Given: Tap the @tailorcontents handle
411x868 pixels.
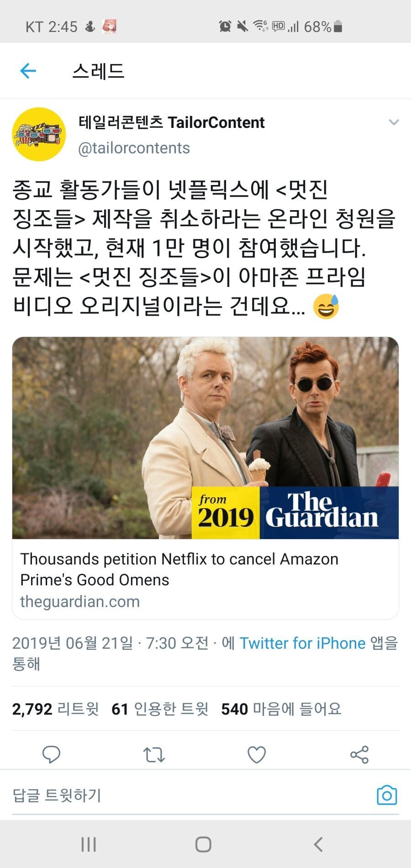Looking at the screenshot, I should coord(134,148).
